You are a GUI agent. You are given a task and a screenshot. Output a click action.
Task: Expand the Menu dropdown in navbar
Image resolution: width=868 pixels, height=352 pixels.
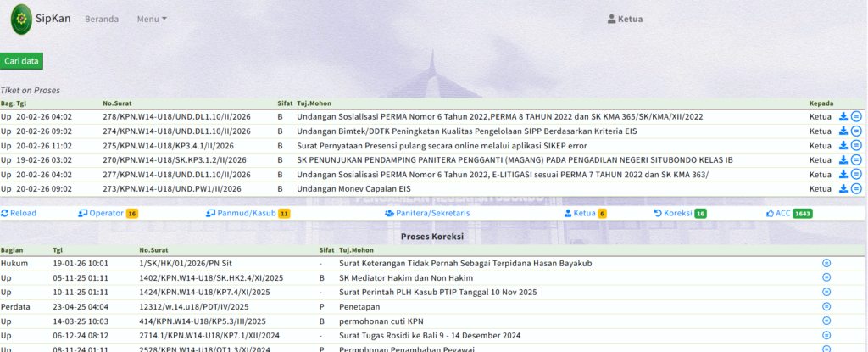[152, 19]
